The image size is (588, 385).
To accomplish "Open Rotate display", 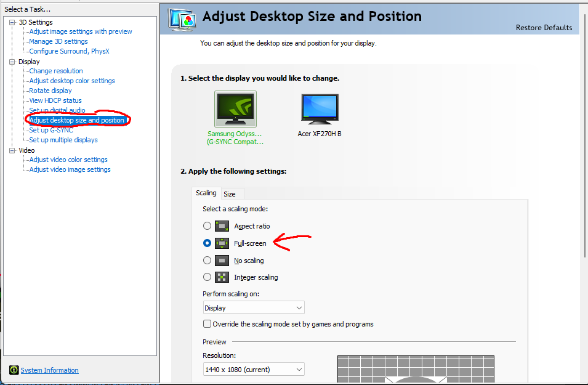I will point(50,91).
